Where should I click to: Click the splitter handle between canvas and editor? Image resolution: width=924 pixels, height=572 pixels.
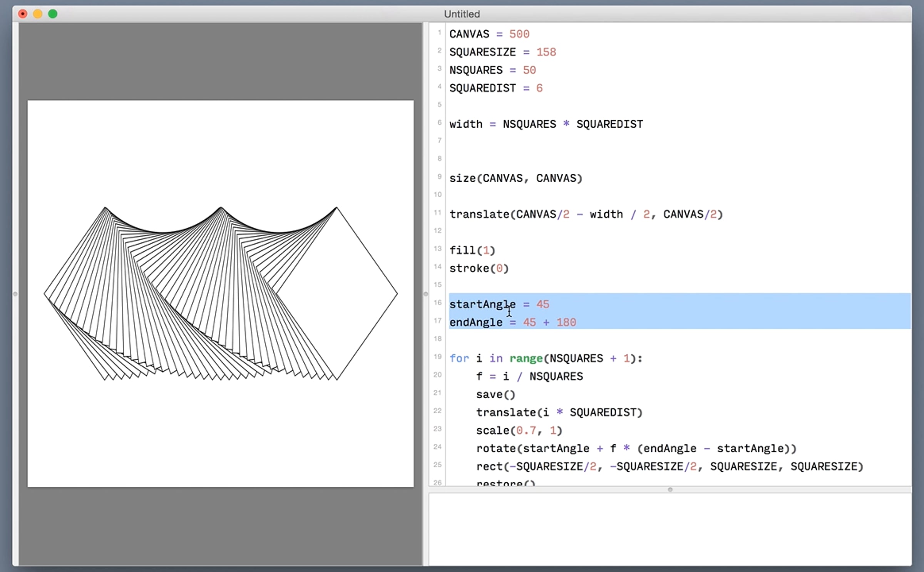tap(425, 294)
